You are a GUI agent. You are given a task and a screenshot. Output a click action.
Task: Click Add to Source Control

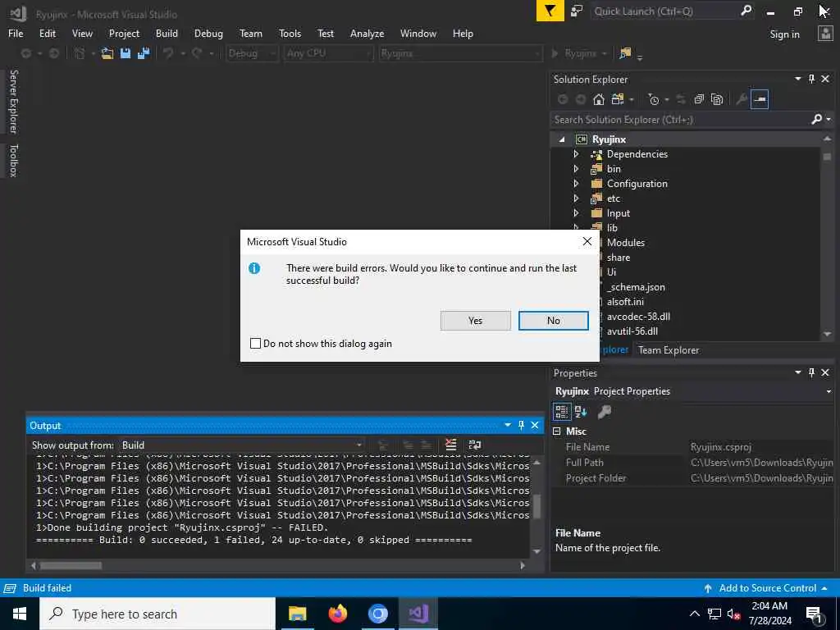[x=767, y=587]
